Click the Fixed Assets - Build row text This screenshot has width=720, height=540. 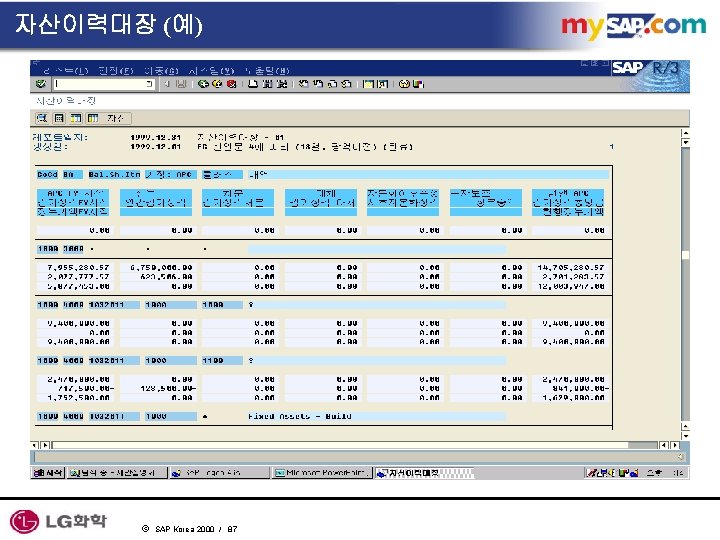[x=300, y=416]
